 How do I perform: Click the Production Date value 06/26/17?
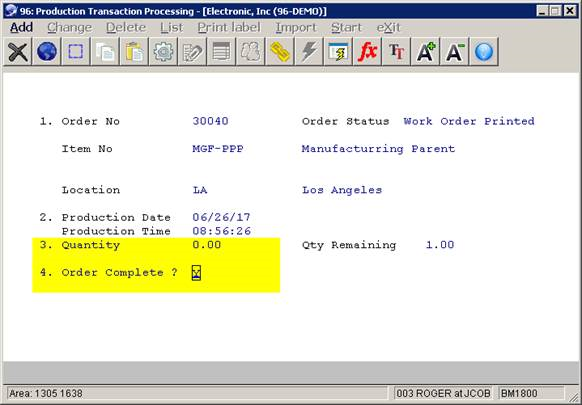(222, 217)
